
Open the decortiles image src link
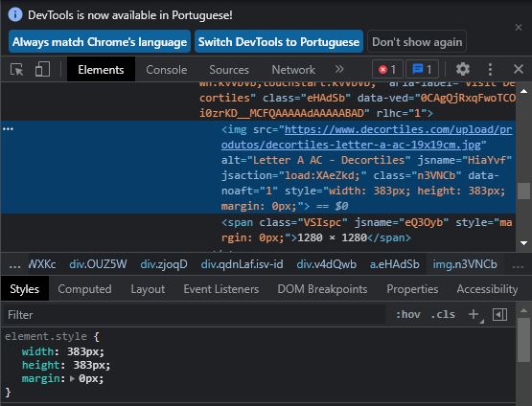pyautogui.click(x=366, y=137)
